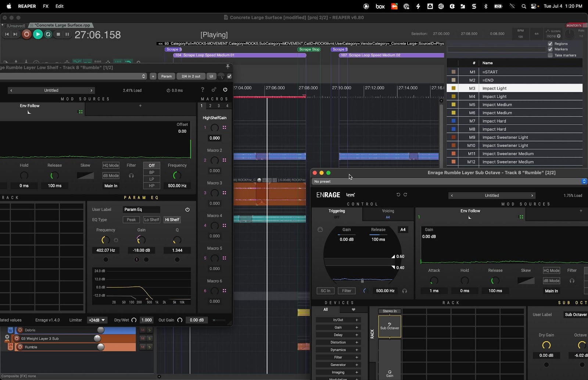Select Macros page 2 tab
Screen dimensions: 588x380
click(x=210, y=106)
